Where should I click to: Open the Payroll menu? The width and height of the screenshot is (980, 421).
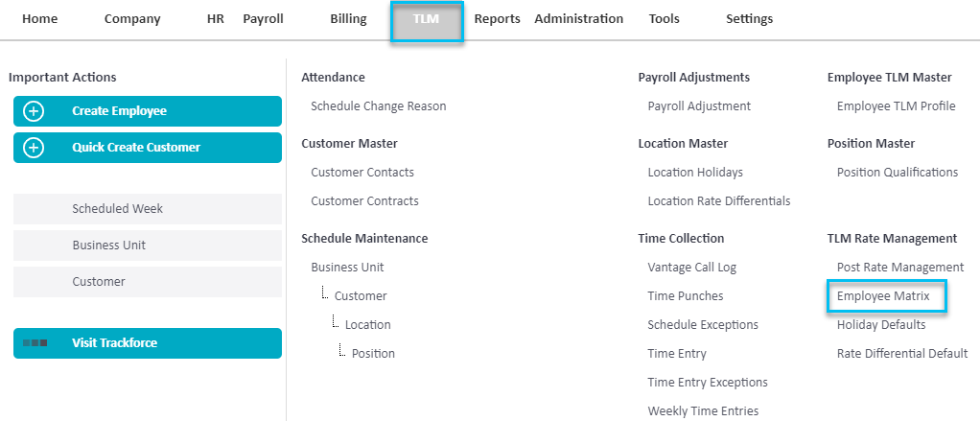tap(263, 19)
